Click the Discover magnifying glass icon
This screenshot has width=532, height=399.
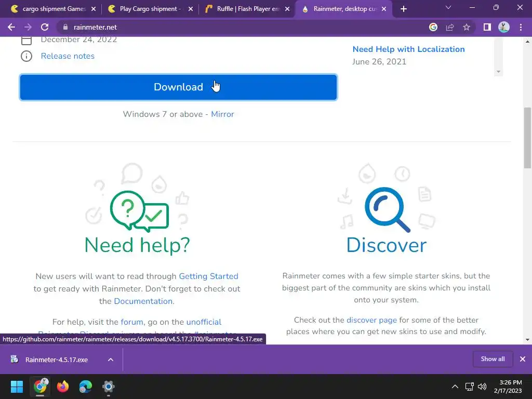click(387, 209)
